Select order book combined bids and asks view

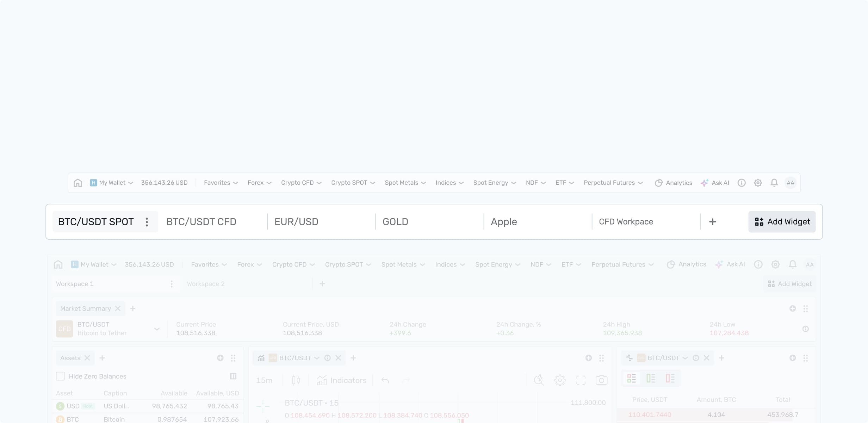631,379
